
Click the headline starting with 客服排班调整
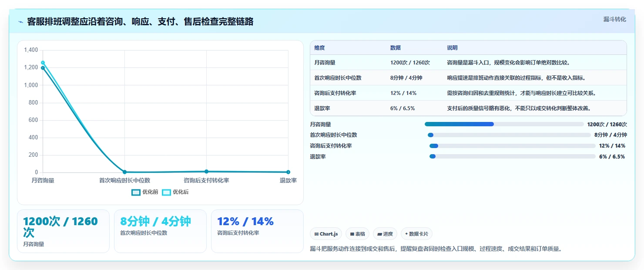pyautogui.click(x=140, y=22)
